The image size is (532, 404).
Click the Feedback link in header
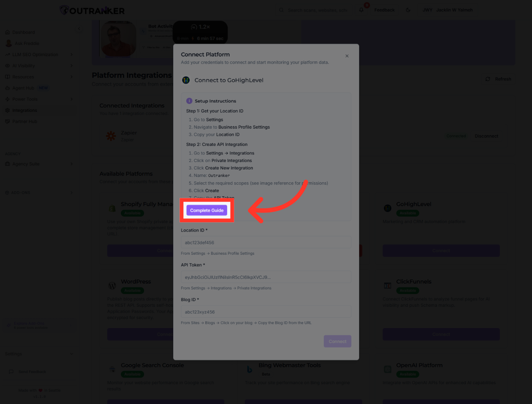tap(384, 10)
